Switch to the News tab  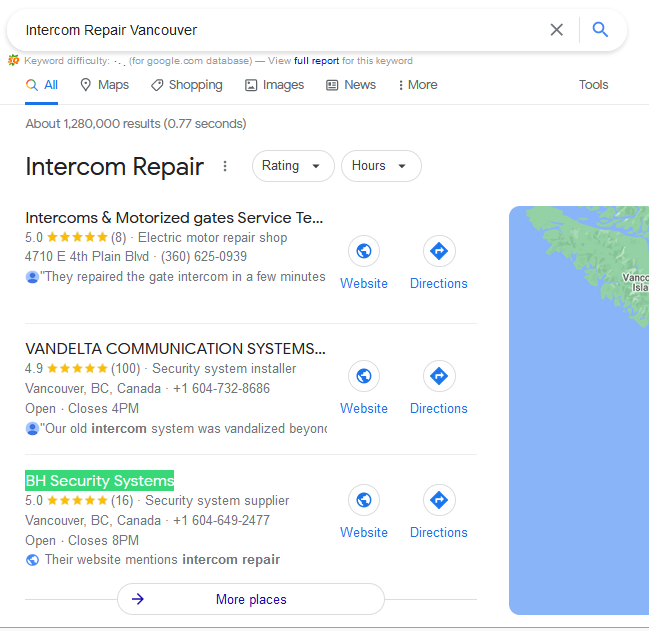351,85
